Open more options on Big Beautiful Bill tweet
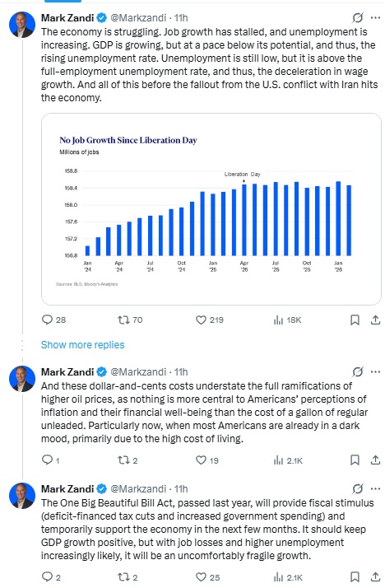The height and width of the screenshot is (588, 385). [x=375, y=488]
